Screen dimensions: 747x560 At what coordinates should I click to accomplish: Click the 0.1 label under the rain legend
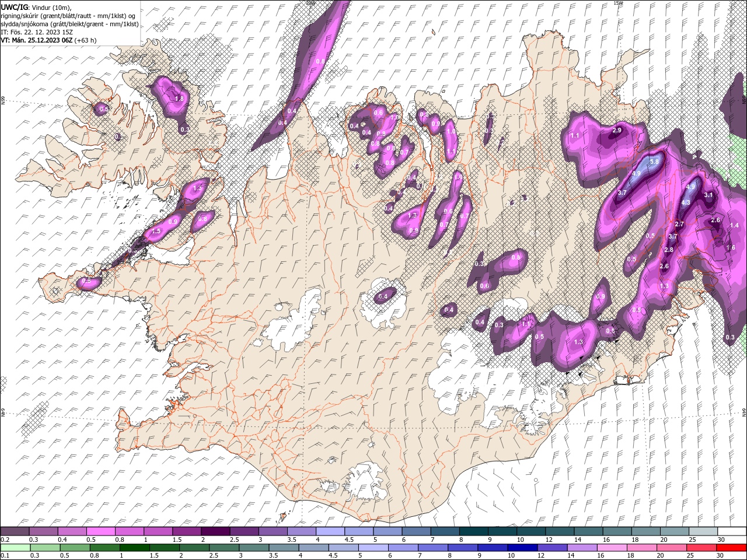[x=4, y=556]
